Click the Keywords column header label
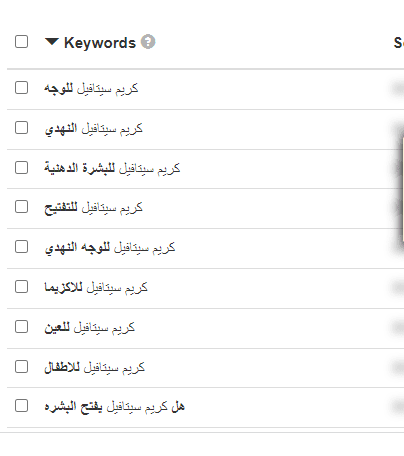This screenshot has width=404, height=456. pos(100,43)
